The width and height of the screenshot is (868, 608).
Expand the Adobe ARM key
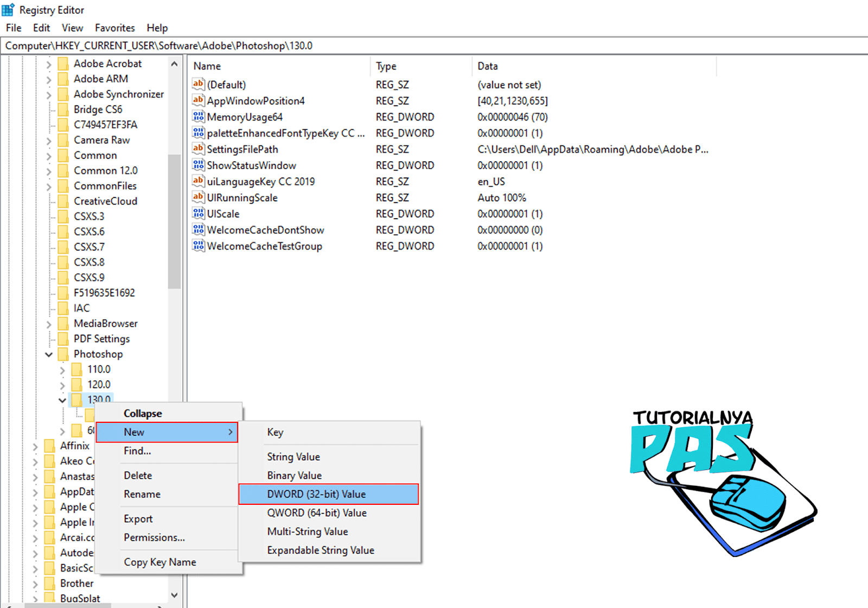tap(49, 79)
